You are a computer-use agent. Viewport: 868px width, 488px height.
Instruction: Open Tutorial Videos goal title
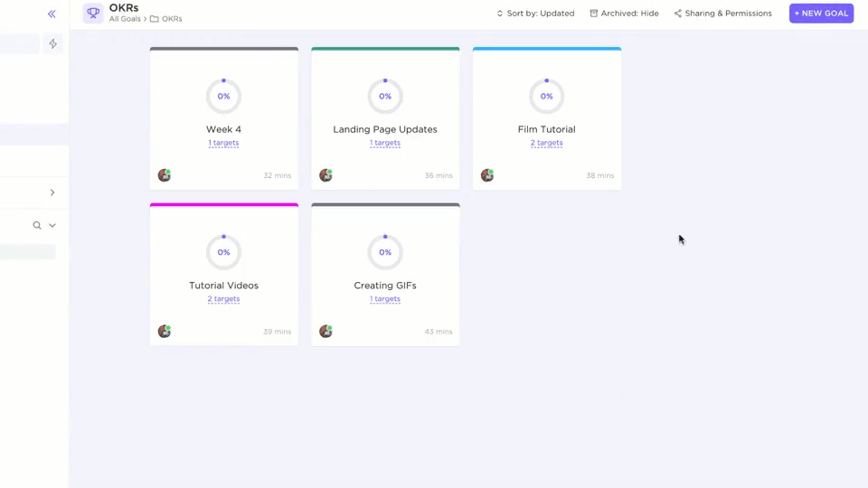(x=223, y=286)
